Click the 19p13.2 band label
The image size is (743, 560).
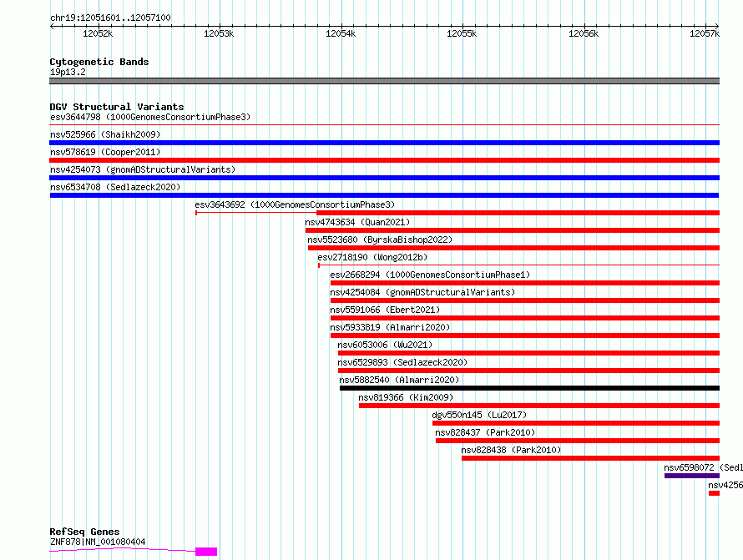click(x=68, y=72)
